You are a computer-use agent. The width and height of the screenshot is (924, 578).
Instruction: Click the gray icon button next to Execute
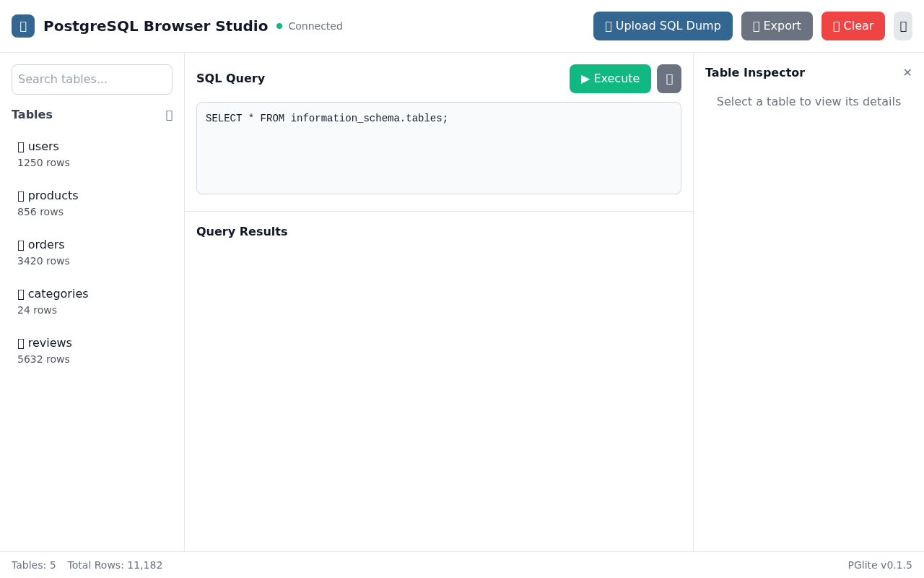tap(669, 79)
